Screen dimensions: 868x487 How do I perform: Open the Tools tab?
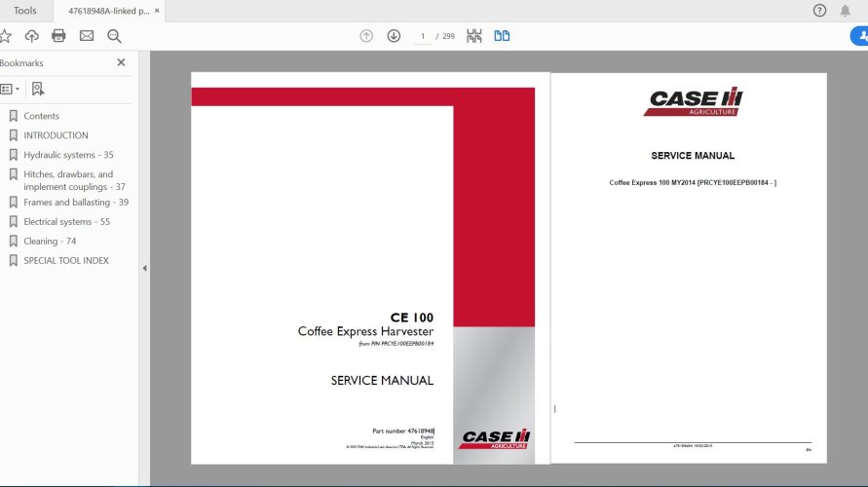25,11
